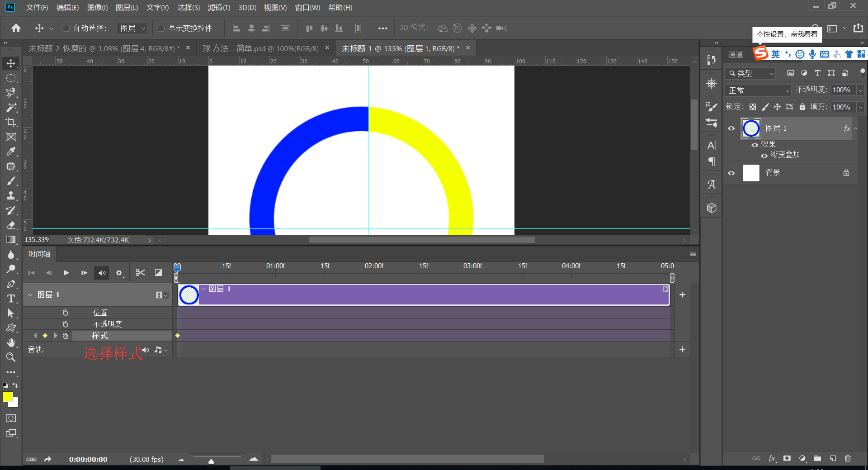Image resolution: width=868 pixels, height=470 pixels.
Task: Open the 类型 layer filter dropdown
Action: tap(751, 73)
